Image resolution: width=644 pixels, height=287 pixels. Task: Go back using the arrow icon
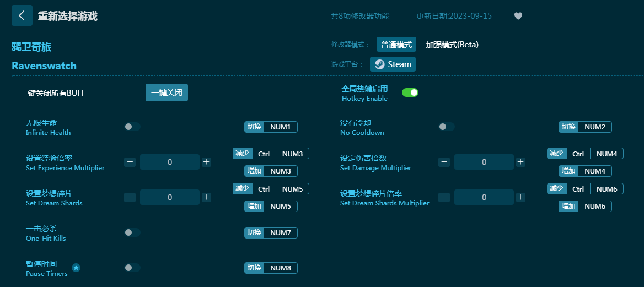22,15
